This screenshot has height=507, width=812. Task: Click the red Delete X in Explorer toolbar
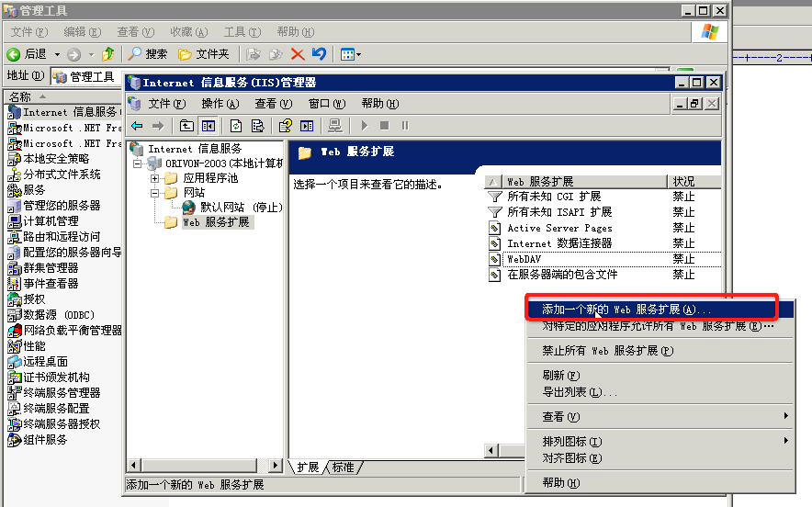[298, 54]
